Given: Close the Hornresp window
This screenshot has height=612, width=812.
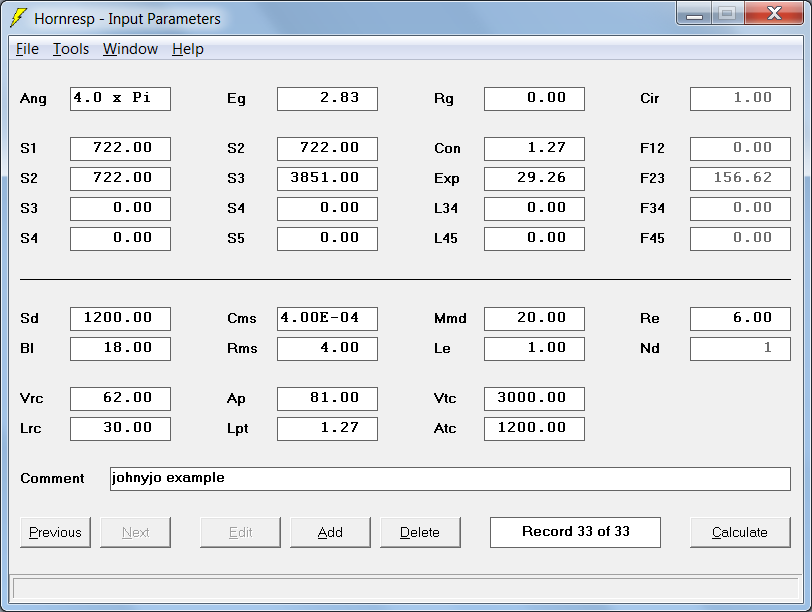Looking at the screenshot, I should click(x=774, y=13).
